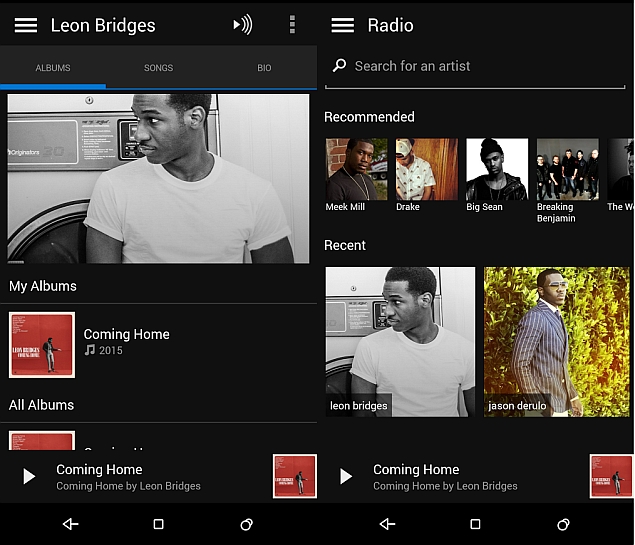Screen dimensions: 635x545
Task: Tap the play-to-device cast icon
Action: click(243, 25)
